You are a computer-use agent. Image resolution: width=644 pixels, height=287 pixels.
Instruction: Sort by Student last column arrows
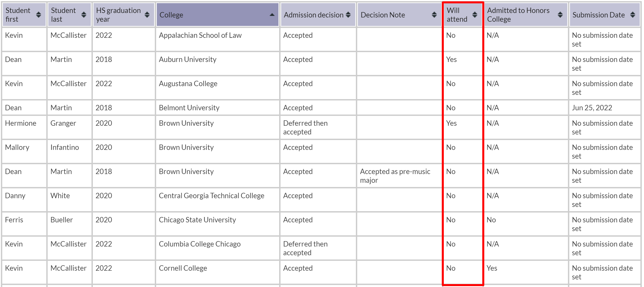[84, 15]
